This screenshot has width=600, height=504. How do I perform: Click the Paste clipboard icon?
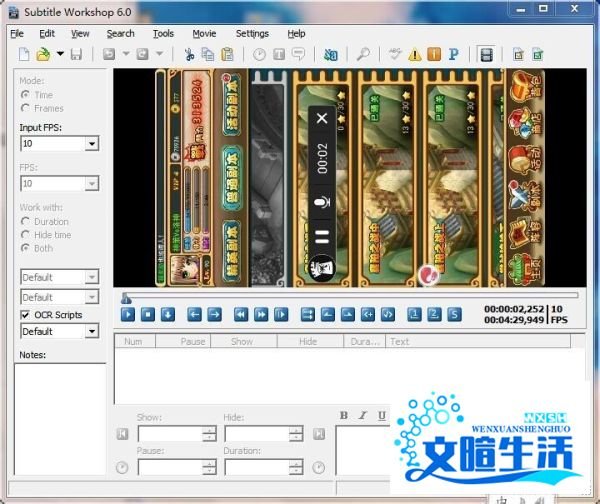pos(227,54)
